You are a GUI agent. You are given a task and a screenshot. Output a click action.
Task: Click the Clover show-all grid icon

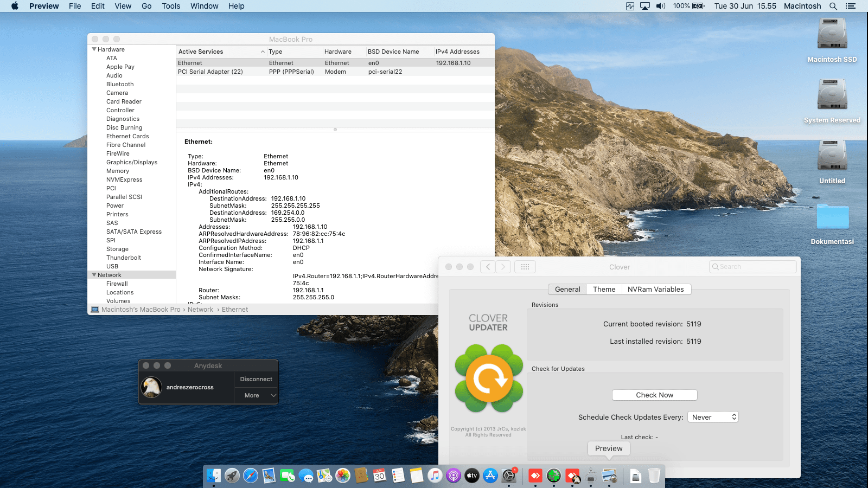pos(525,267)
